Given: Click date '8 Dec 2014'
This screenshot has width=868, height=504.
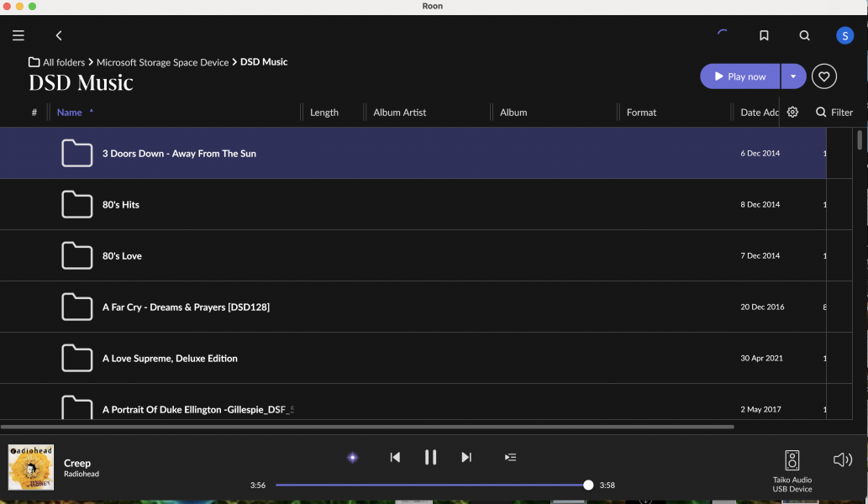Looking at the screenshot, I should point(760,204).
